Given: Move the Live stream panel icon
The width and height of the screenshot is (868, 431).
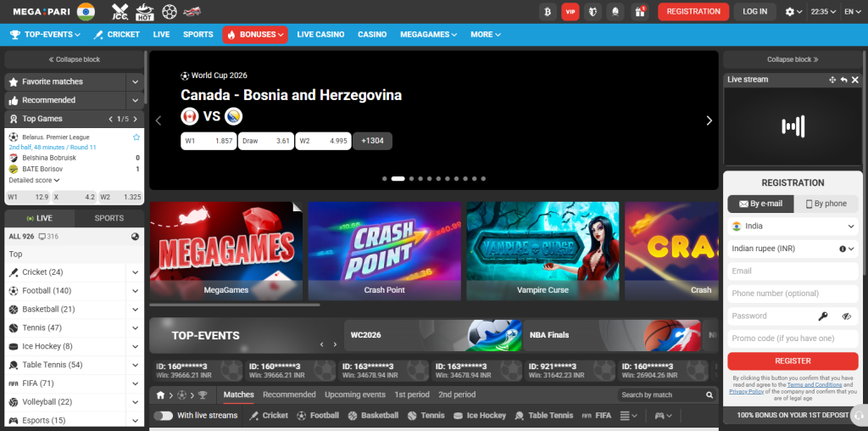Looking at the screenshot, I should tap(832, 80).
